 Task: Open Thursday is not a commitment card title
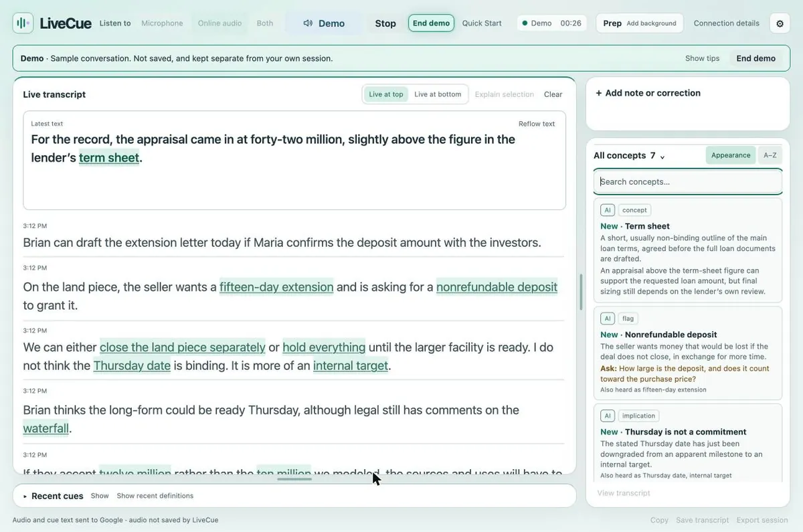tap(685, 432)
